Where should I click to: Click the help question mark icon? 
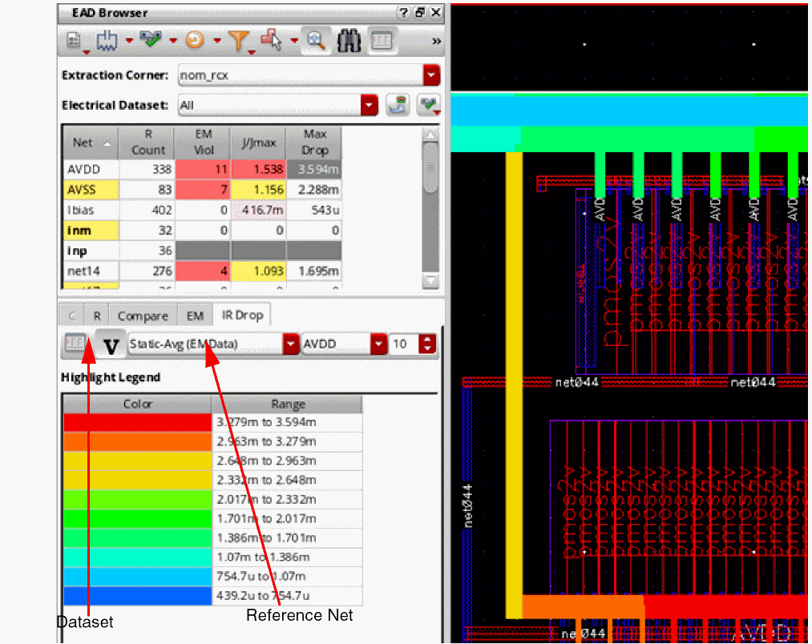coord(406,13)
